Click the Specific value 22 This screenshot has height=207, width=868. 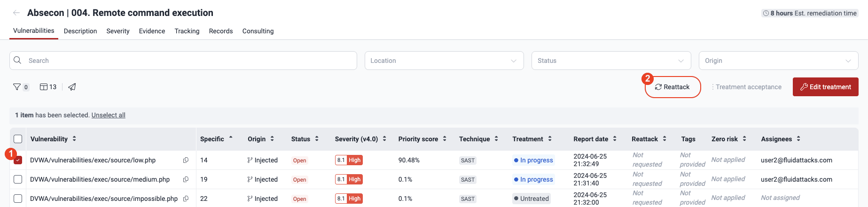(x=204, y=199)
